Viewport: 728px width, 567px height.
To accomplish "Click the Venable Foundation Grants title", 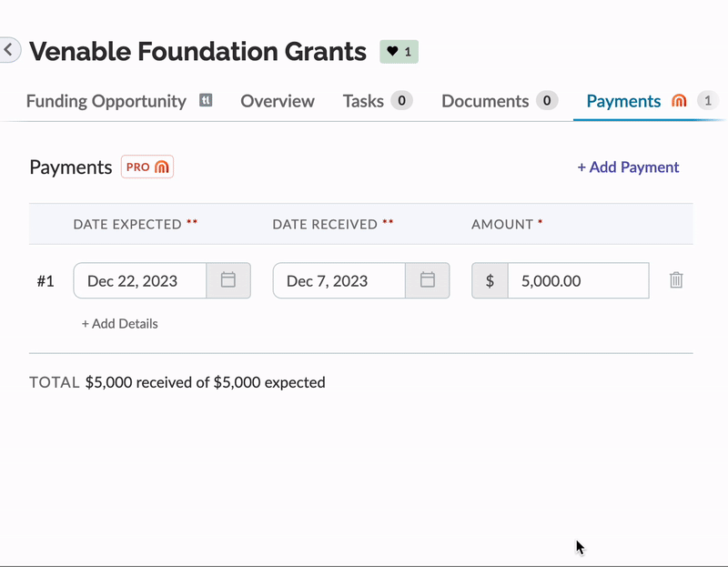I will (x=197, y=51).
